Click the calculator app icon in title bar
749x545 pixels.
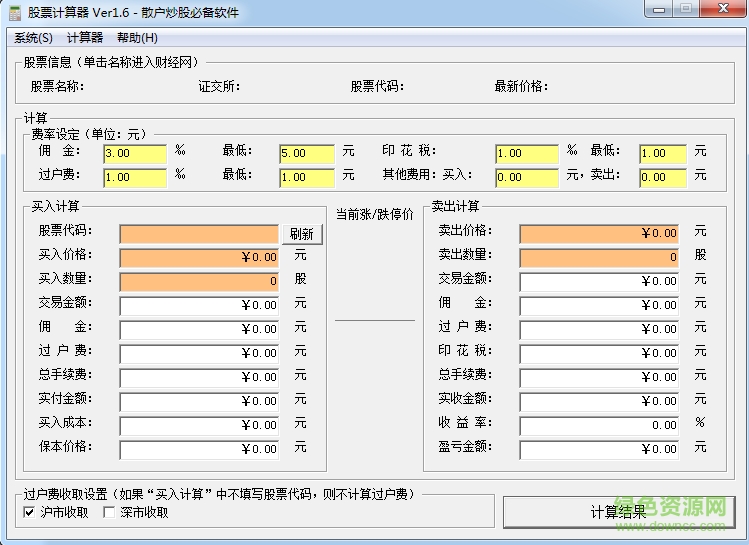(15, 13)
